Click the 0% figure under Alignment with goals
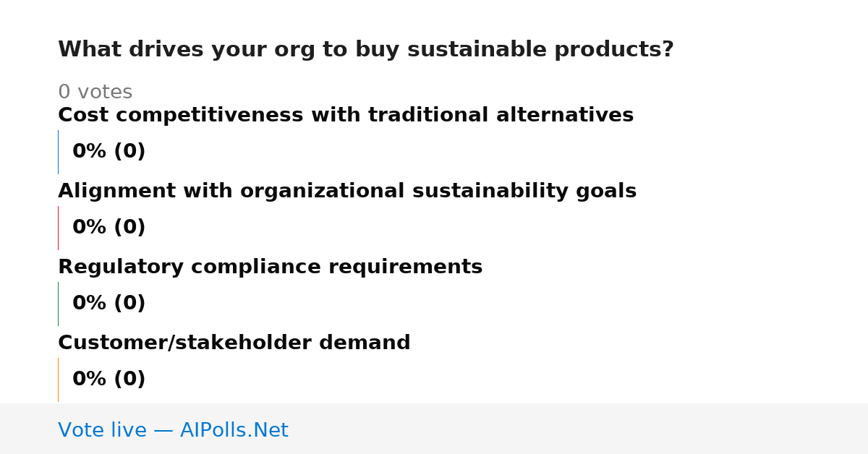The height and width of the screenshot is (454, 868). (90, 228)
